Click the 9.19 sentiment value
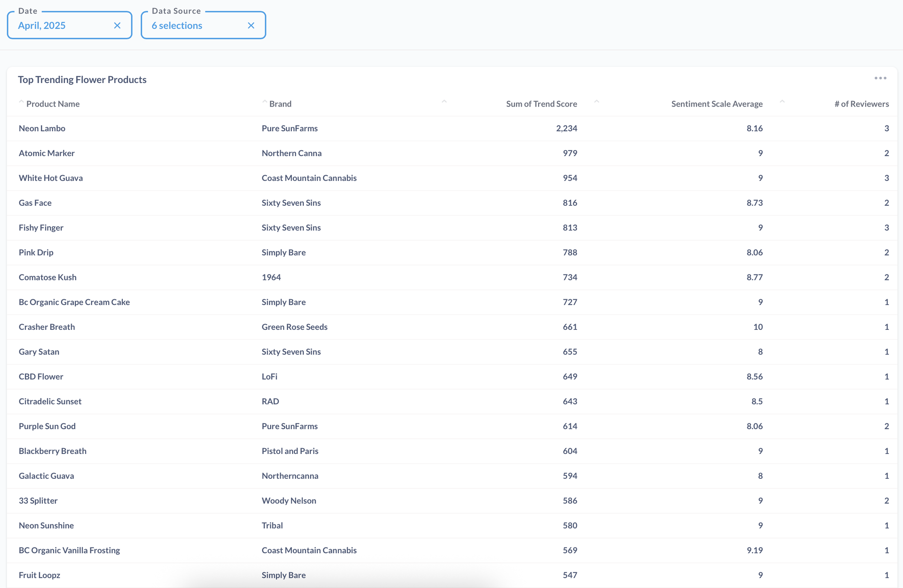The height and width of the screenshot is (588, 903). point(754,550)
